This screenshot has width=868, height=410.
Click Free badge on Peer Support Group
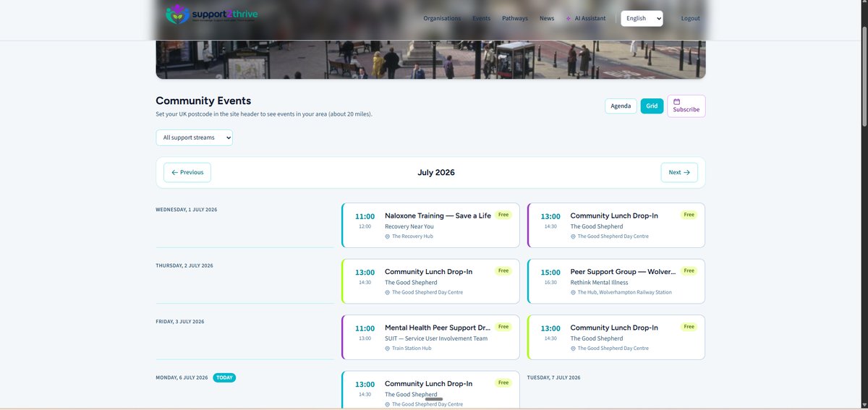pyautogui.click(x=689, y=271)
